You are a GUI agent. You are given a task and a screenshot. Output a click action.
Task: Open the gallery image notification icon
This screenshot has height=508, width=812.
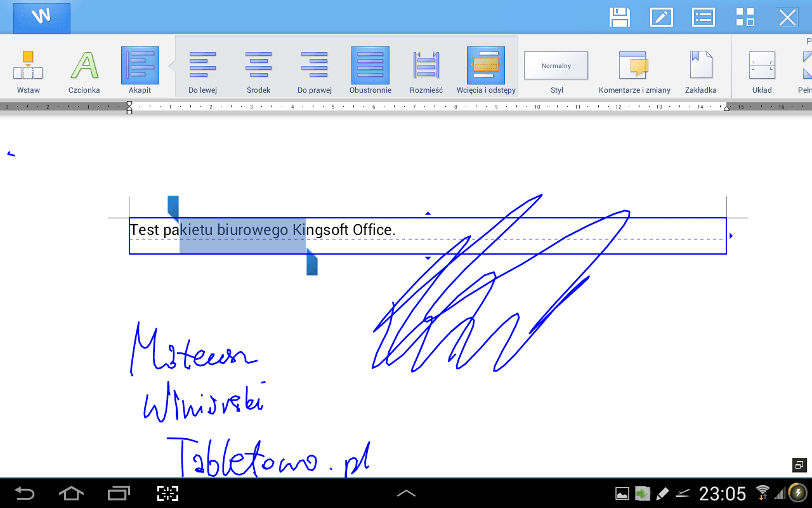click(622, 493)
